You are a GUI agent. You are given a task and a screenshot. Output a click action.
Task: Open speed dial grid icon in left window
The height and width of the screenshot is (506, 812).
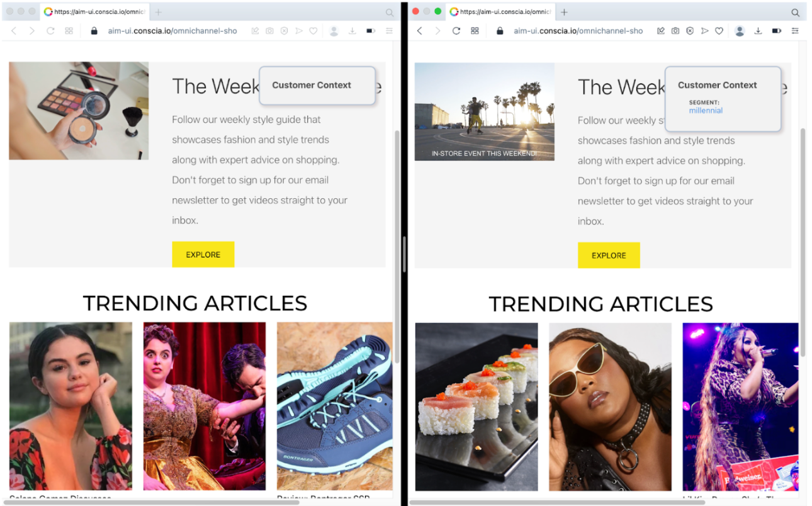point(69,31)
